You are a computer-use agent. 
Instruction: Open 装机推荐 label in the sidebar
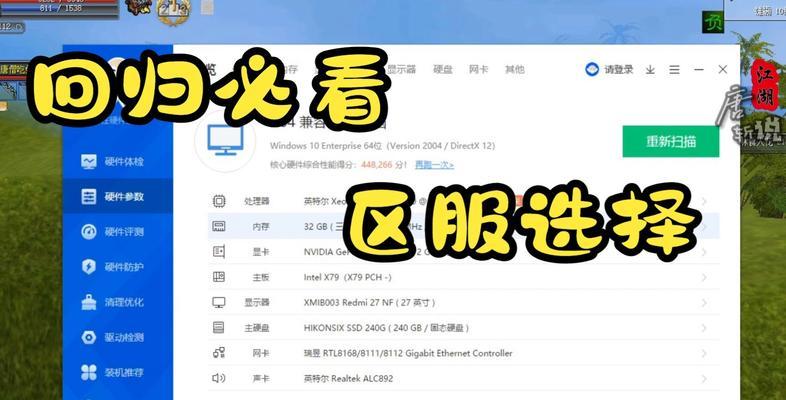pyautogui.click(x=124, y=372)
